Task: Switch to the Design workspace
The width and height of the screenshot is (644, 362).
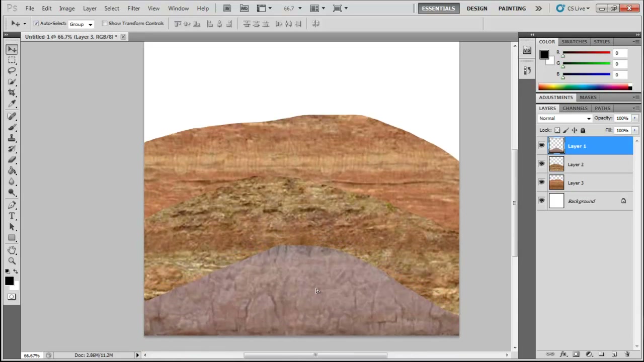Action: click(476, 8)
